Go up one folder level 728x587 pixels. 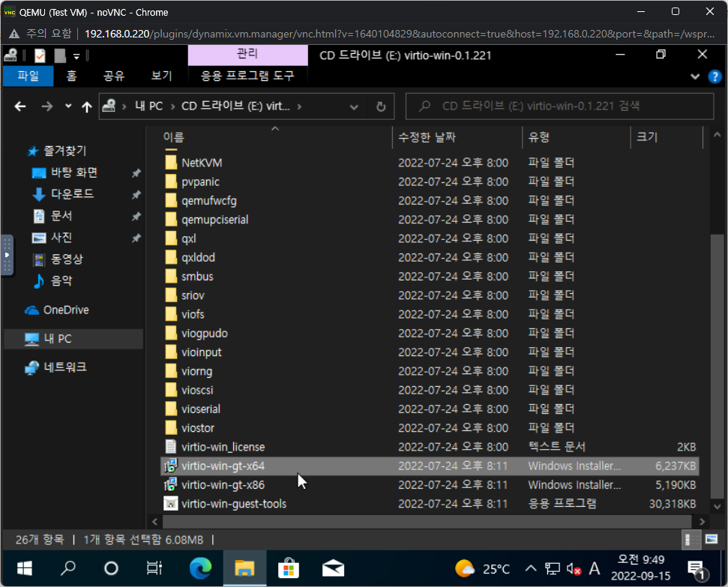click(x=87, y=106)
